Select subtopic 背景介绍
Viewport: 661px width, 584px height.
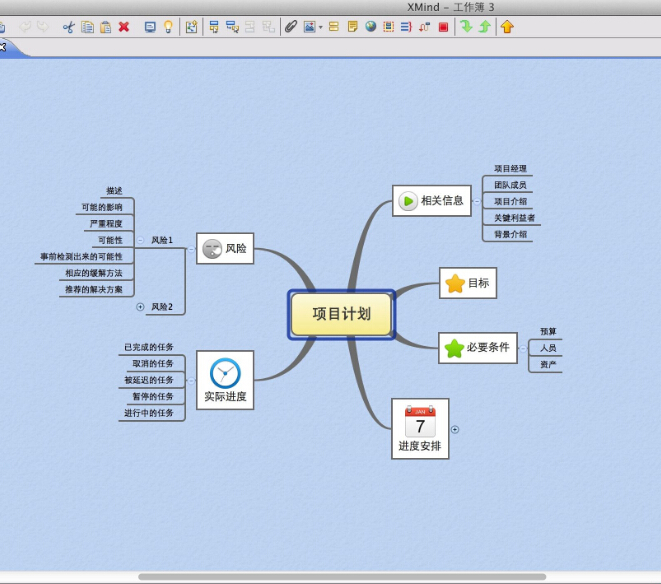(x=510, y=234)
